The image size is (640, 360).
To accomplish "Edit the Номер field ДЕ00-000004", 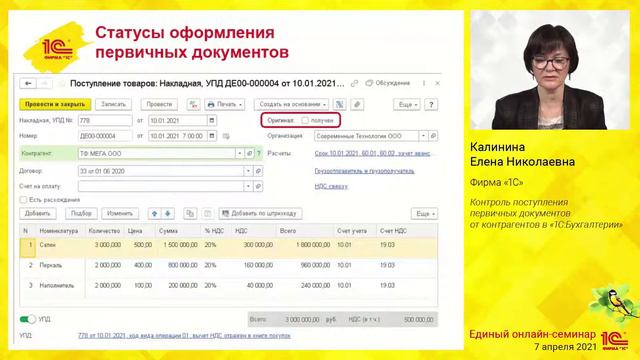I will (105, 136).
